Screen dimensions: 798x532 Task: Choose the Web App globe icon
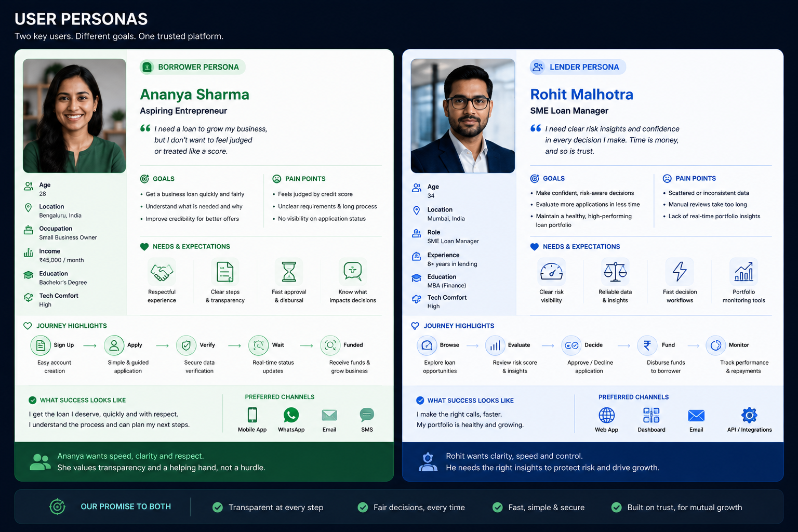click(x=606, y=415)
